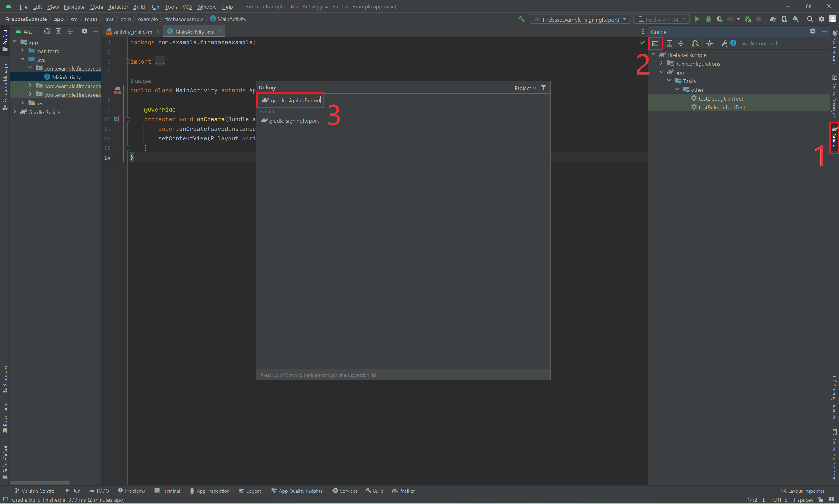Open IDE settings gear in main toolbar
The image size is (839, 504).
(x=821, y=19)
